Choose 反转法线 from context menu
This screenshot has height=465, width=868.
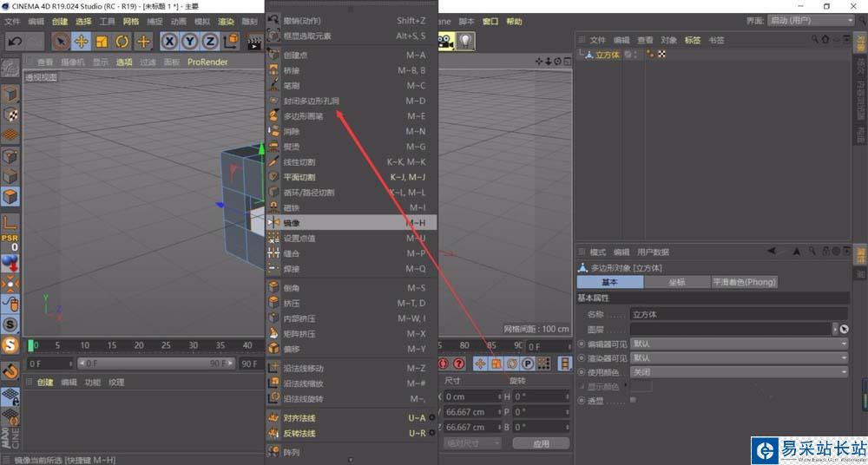[x=352, y=434]
